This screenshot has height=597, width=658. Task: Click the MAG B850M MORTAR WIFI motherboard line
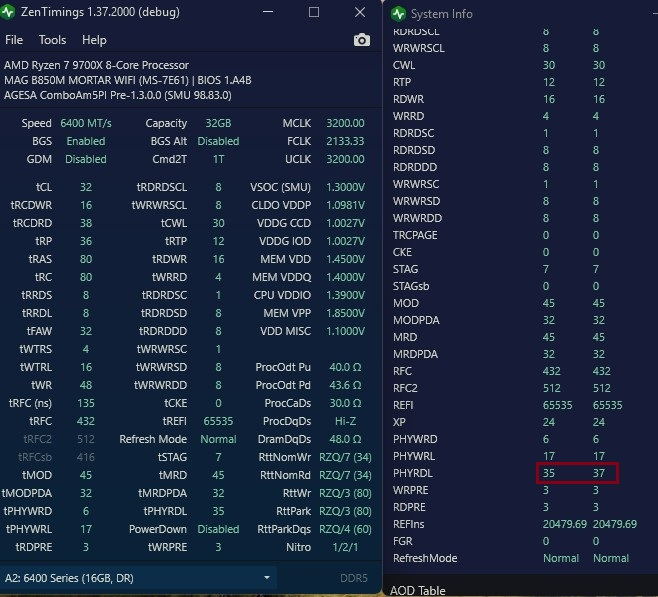(x=128, y=80)
